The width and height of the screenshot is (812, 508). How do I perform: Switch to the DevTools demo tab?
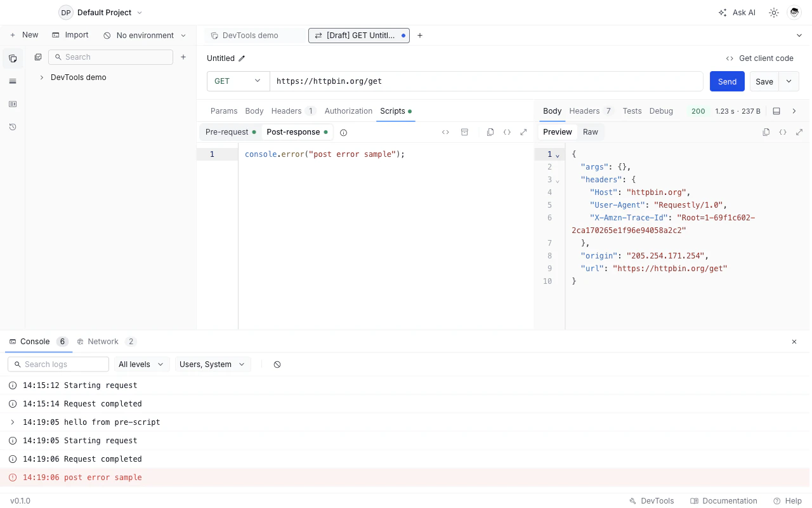(256, 36)
